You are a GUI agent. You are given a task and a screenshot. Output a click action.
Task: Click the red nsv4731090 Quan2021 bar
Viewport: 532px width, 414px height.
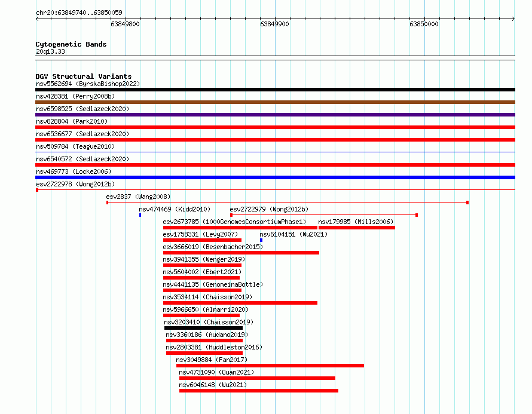coord(257,378)
